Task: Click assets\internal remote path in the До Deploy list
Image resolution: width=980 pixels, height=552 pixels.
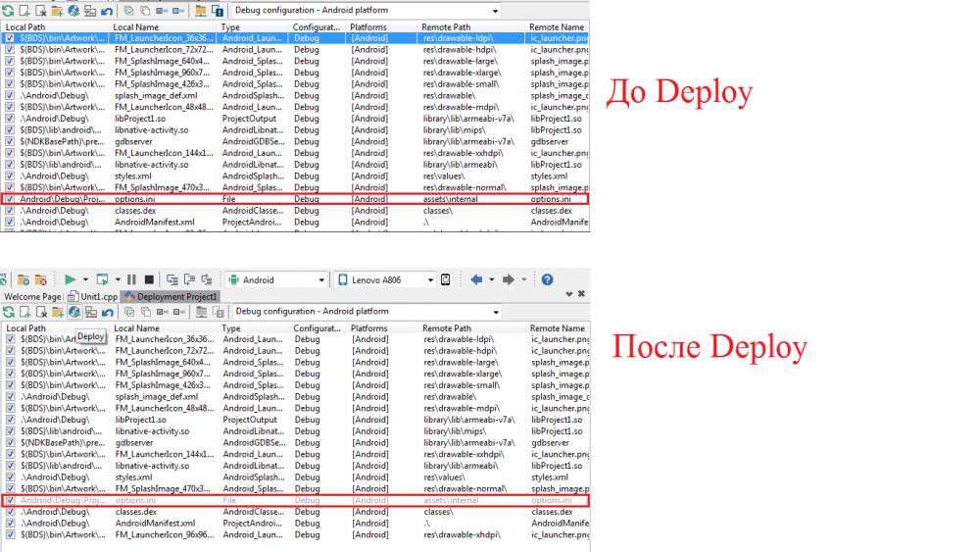Action: point(451,199)
